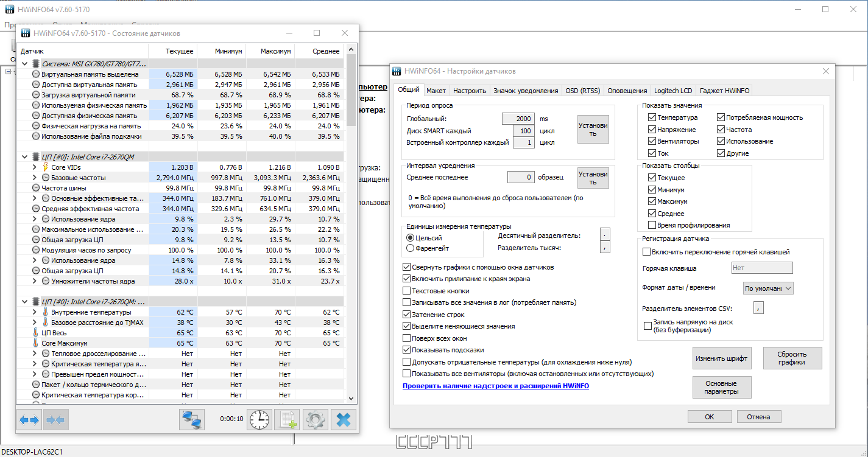Expand the Core VIDs row
This screenshot has width=868, height=457.
pyautogui.click(x=35, y=167)
